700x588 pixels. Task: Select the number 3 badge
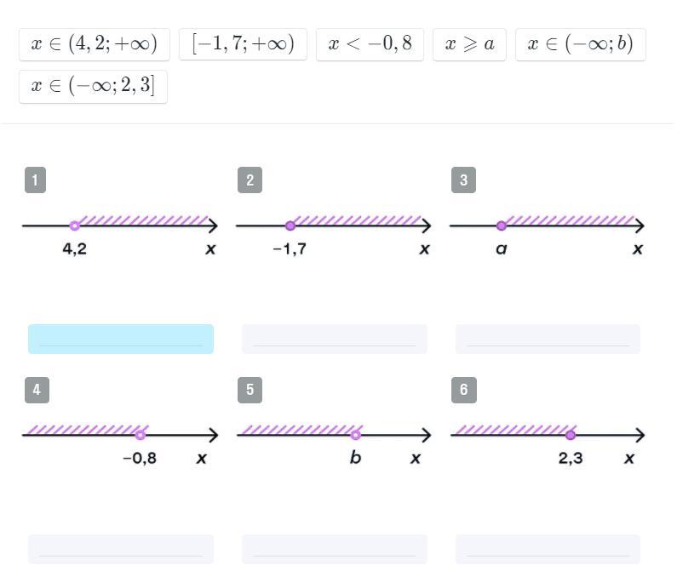click(x=463, y=180)
